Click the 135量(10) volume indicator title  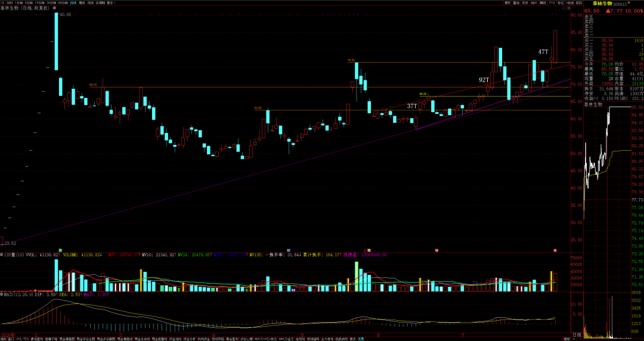(13, 255)
